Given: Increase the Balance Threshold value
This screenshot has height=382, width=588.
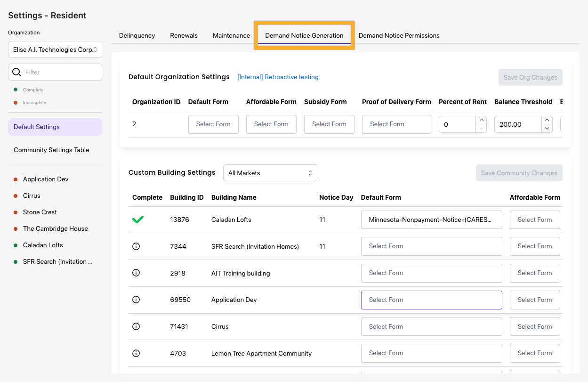Looking at the screenshot, I should [x=547, y=120].
